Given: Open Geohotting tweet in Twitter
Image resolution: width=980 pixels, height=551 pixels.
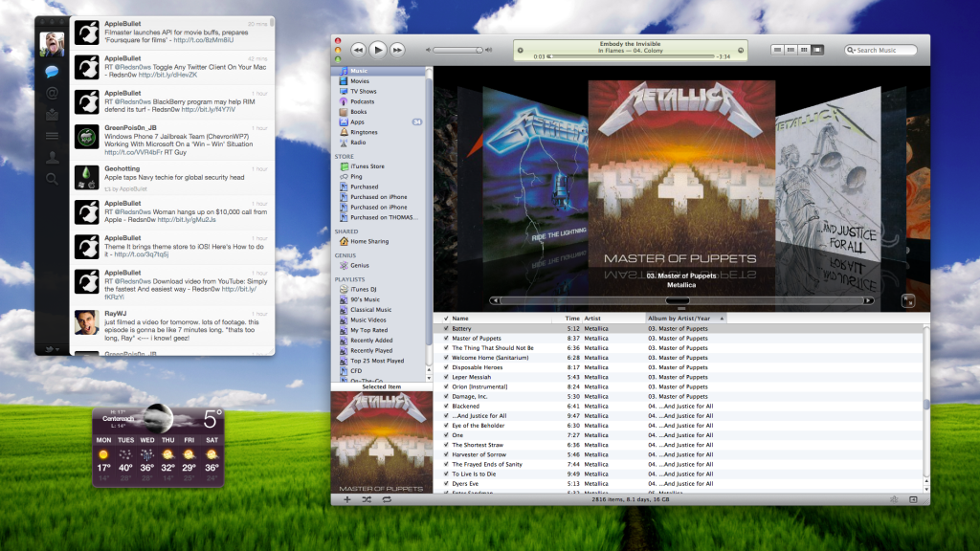Looking at the screenshot, I should 172,178.
